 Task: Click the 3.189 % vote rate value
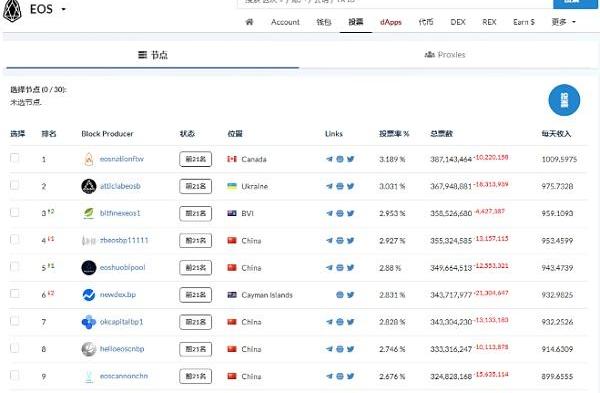[392, 159]
